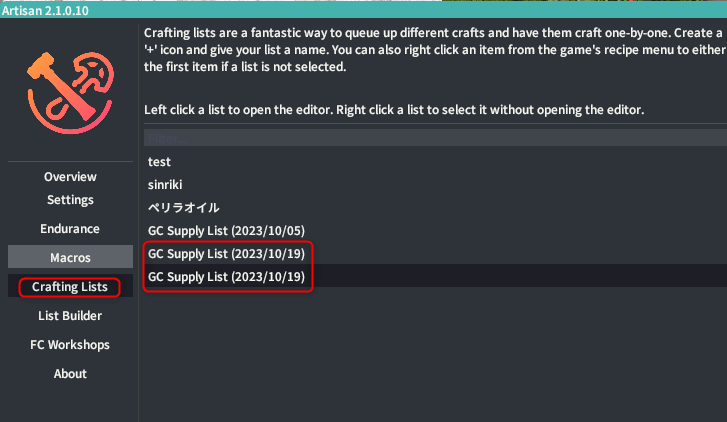Switch to Crafting Lists

tap(70, 287)
